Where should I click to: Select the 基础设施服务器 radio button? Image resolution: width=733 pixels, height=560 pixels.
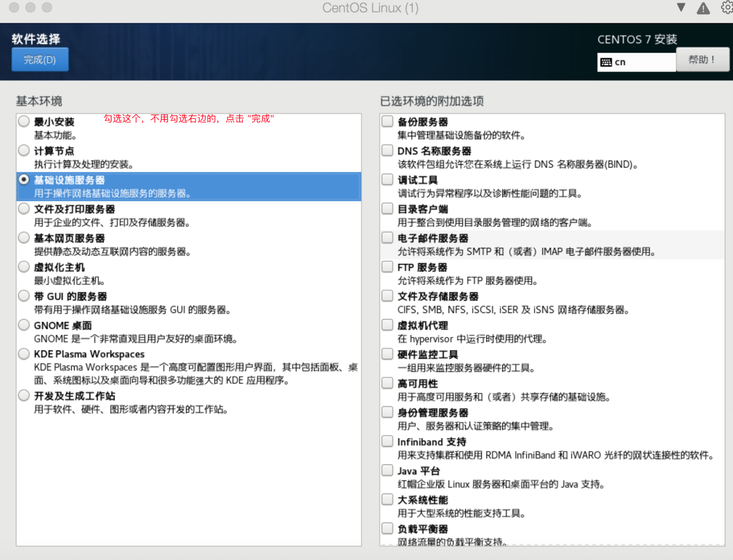click(24, 180)
